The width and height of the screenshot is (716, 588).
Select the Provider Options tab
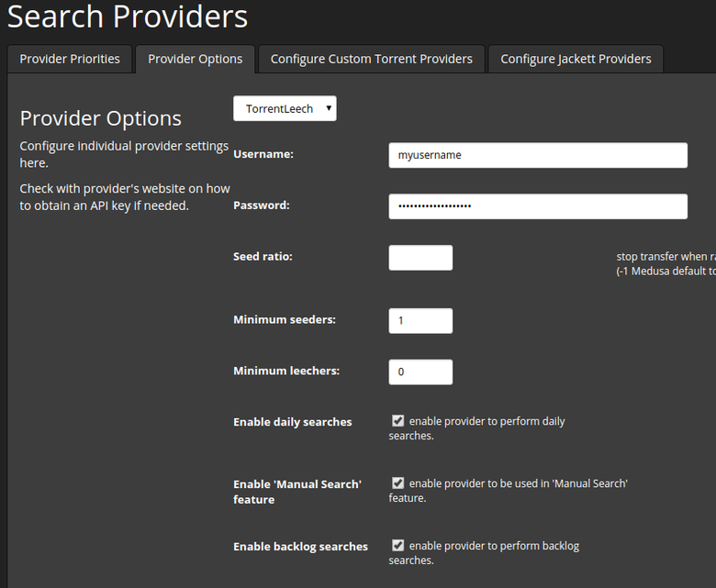(x=195, y=59)
